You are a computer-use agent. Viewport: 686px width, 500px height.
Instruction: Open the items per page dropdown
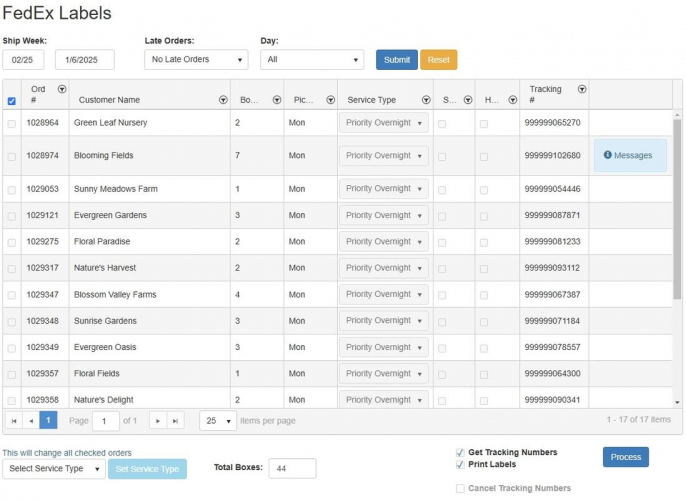[218, 421]
